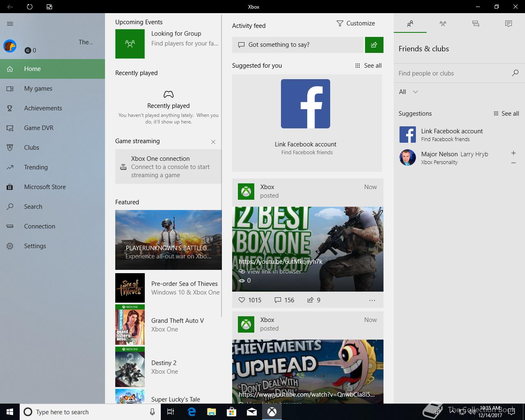Viewport: 525px width, 420px height.
Task: Open My games section
Action: point(52,89)
